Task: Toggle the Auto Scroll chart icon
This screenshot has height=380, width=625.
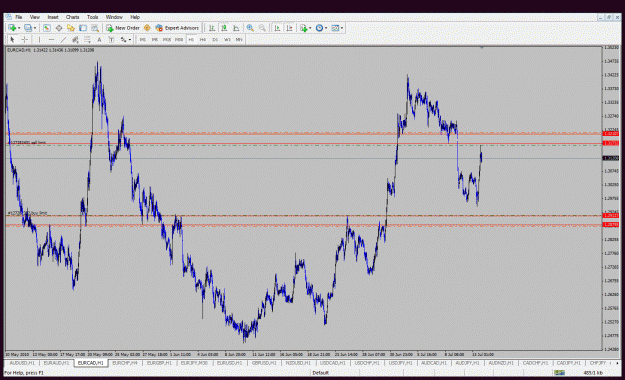Action: tap(277, 28)
